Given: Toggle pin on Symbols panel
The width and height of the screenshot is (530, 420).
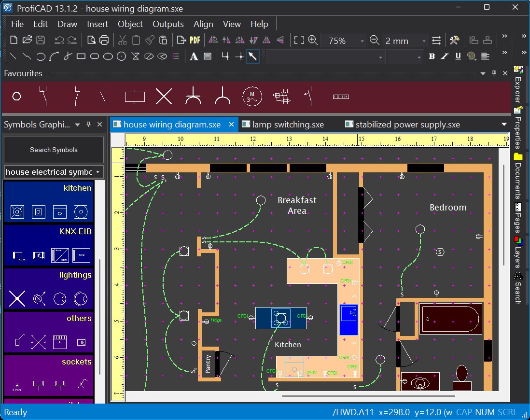Looking at the screenshot, I should click(88, 125).
